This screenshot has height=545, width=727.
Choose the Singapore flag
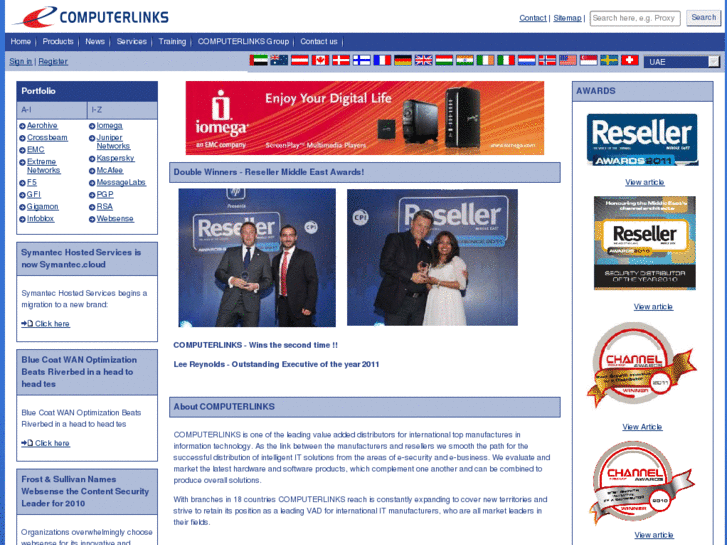click(x=588, y=60)
